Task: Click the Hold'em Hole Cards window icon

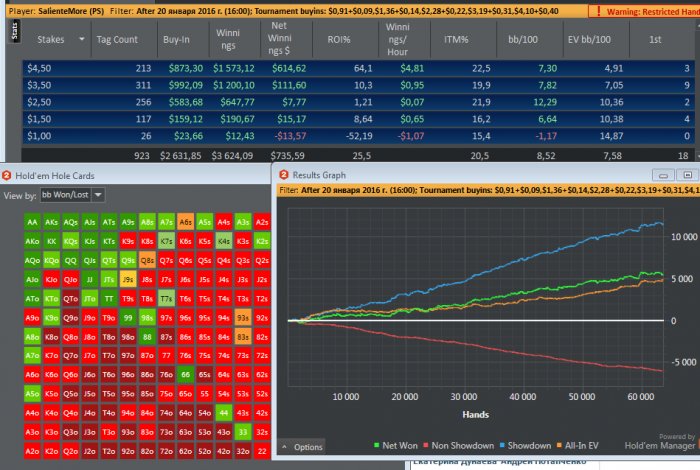Action: click(8, 175)
